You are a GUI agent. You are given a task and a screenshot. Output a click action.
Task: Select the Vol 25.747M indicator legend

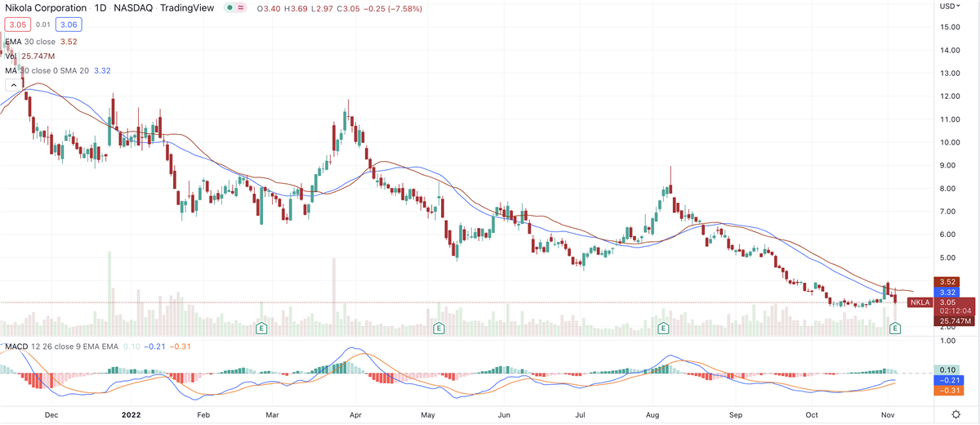[30, 56]
